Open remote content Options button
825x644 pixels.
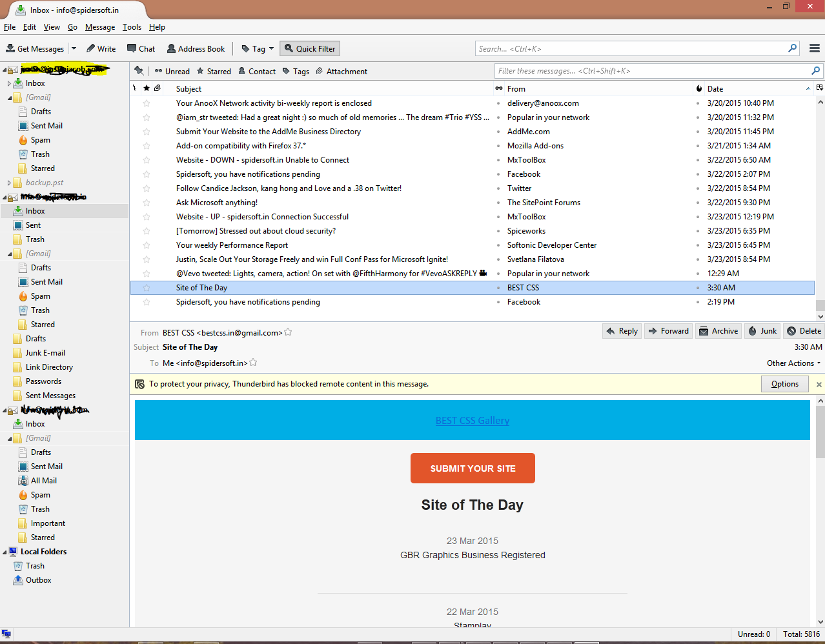[x=785, y=384]
